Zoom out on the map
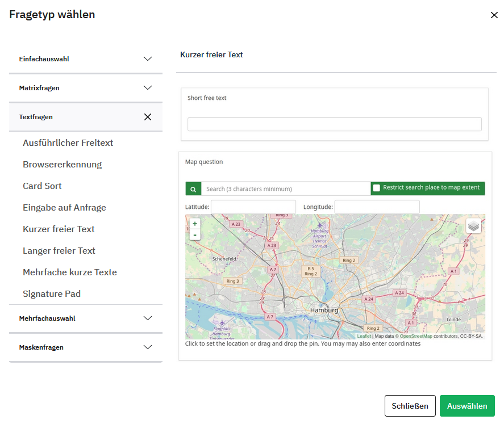This screenshot has width=504, height=424. [195, 234]
